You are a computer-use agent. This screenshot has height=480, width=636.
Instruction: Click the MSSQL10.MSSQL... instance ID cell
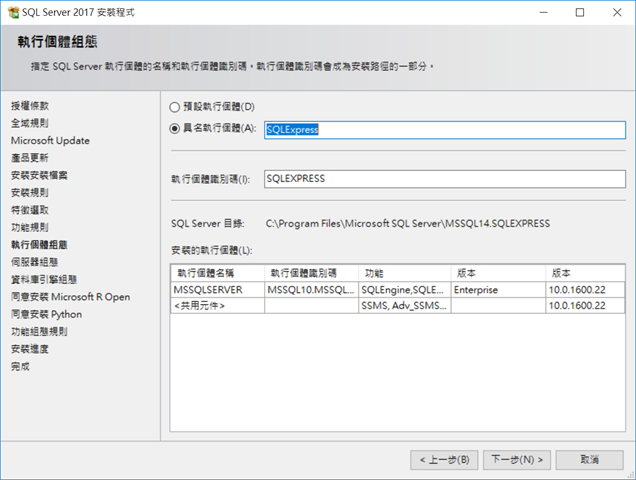pyautogui.click(x=312, y=290)
